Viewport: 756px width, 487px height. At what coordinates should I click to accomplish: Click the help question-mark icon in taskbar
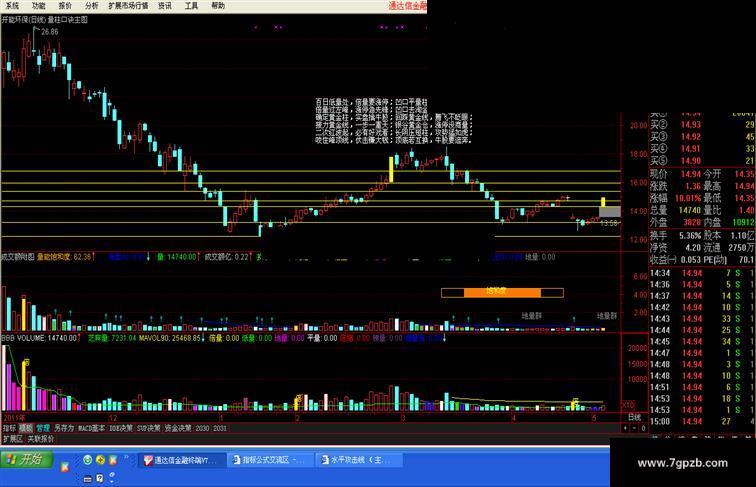pyautogui.click(x=99, y=478)
